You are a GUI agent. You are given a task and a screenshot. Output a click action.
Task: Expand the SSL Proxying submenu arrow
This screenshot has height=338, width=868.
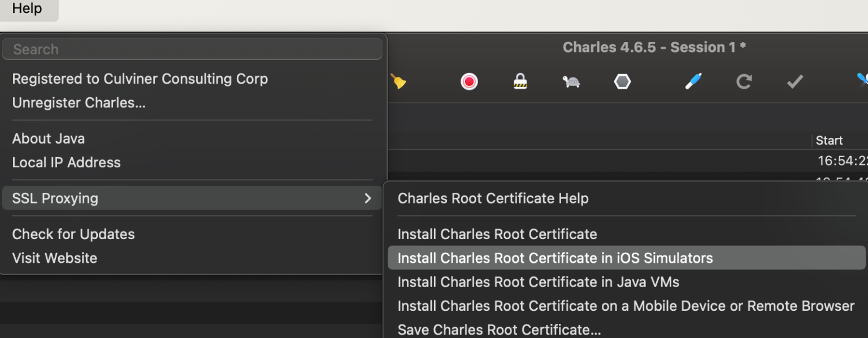coord(368,198)
